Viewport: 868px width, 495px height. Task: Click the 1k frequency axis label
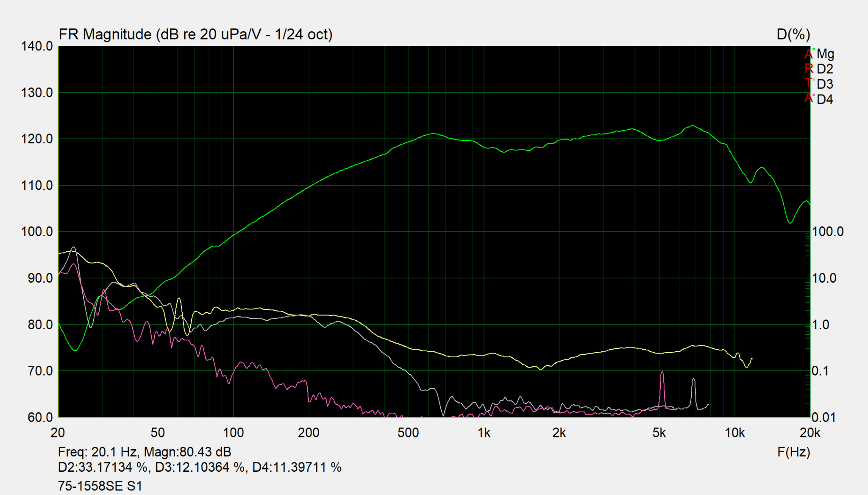click(484, 433)
